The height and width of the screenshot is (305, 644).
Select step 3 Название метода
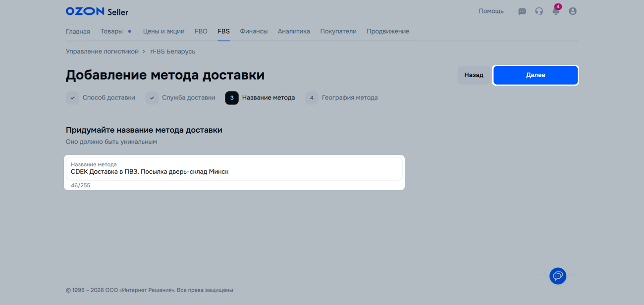pyautogui.click(x=268, y=98)
